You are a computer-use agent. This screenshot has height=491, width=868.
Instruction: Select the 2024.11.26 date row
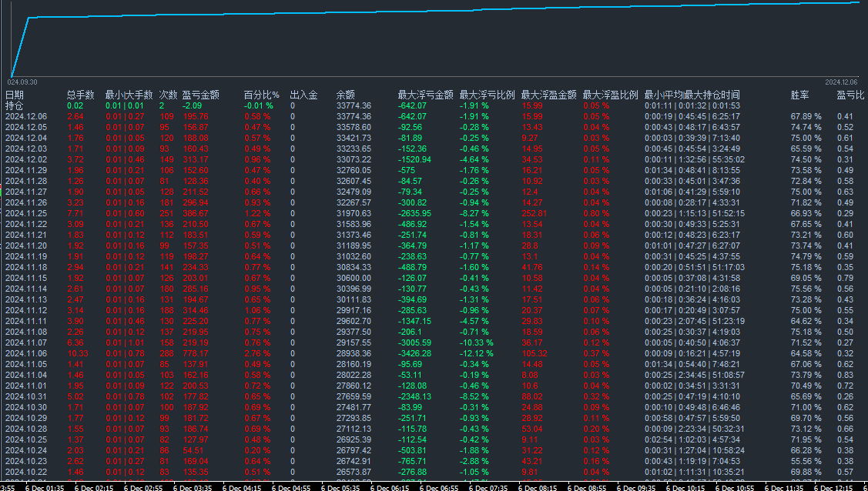coord(26,203)
